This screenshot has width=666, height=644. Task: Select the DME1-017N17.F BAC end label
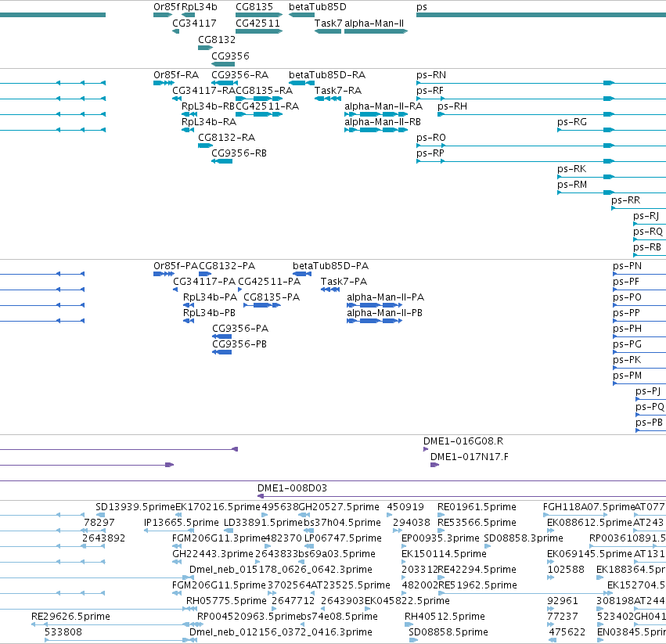pos(470,457)
